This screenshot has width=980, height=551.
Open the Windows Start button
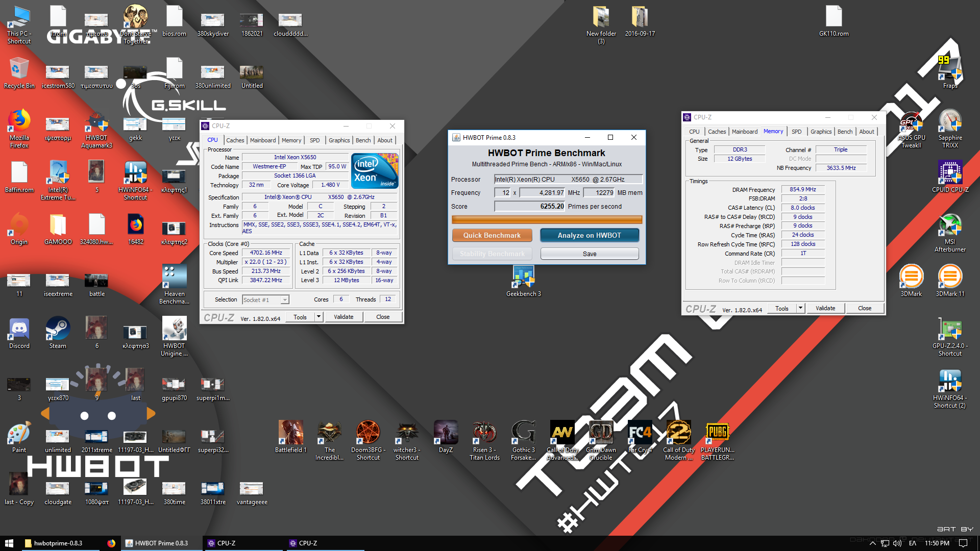(9, 543)
